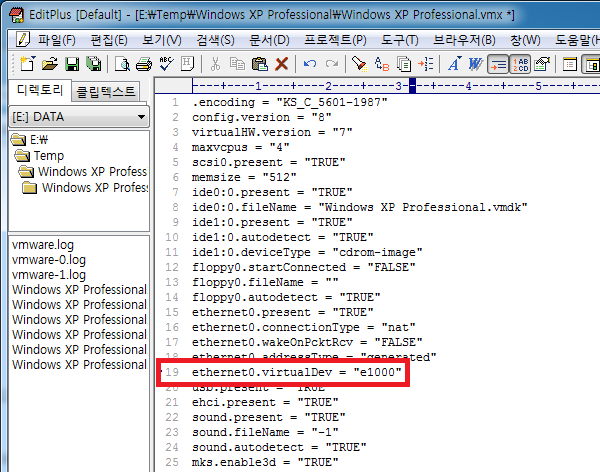
Task: Open the 파일(F) menu
Action: [x=56, y=40]
